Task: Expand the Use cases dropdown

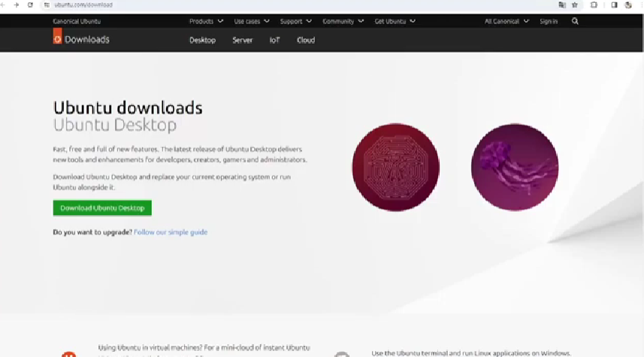Action: coord(252,21)
